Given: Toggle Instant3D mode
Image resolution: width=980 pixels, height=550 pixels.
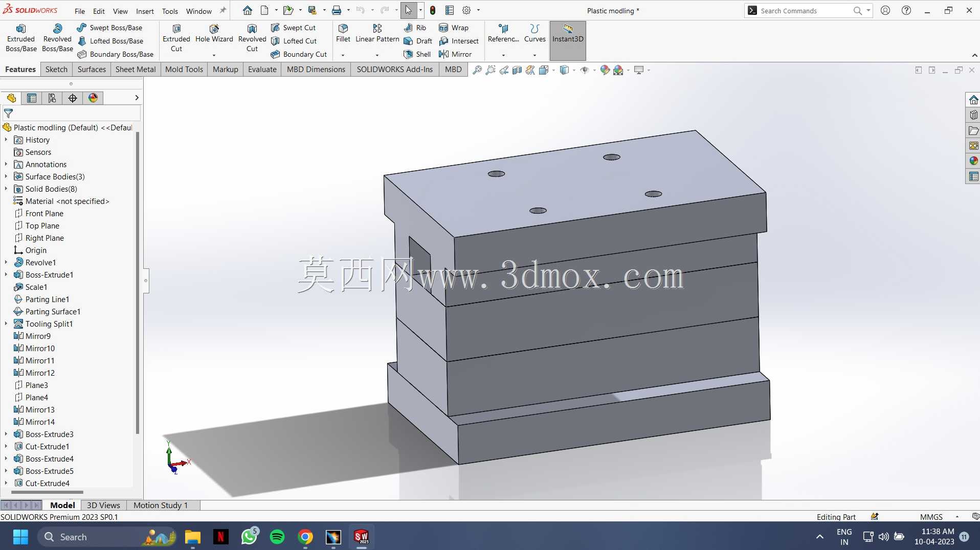Looking at the screenshot, I should tap(568, 40).
